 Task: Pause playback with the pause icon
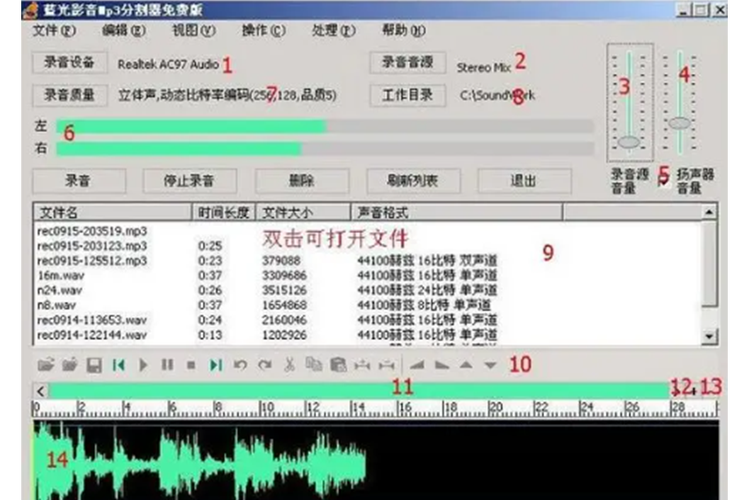[167, 366]
